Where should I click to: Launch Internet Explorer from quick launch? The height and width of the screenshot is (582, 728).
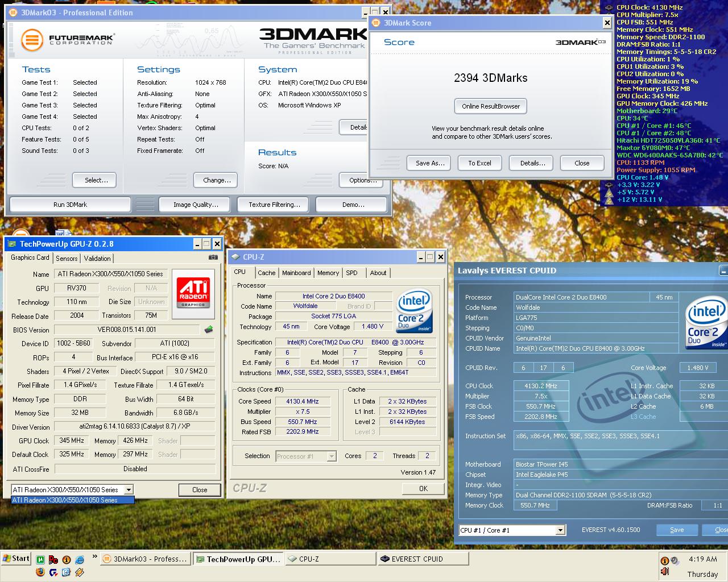[x=80, y=560]
